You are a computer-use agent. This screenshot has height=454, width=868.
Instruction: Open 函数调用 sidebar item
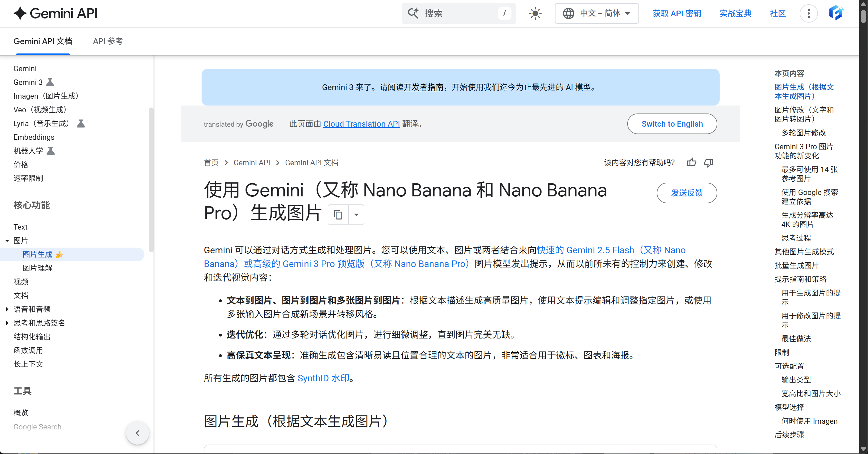tap(28, 350)
